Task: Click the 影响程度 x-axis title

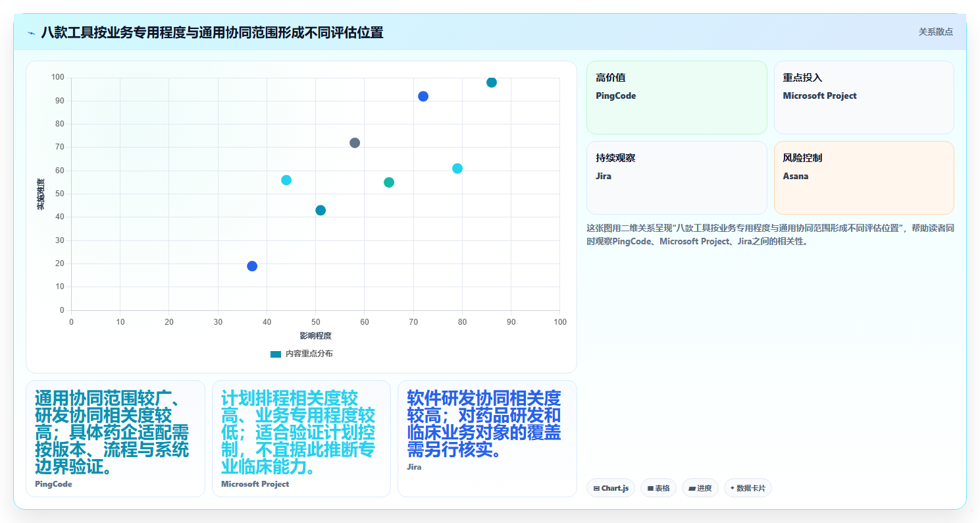Action: pyautogui.click(x=316, y=336)
